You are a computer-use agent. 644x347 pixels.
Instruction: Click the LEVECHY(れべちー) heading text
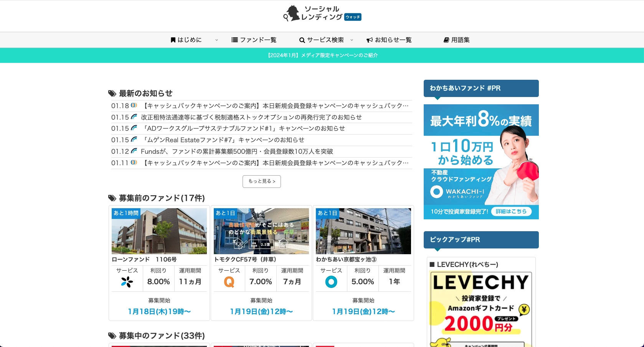(467, 265)
